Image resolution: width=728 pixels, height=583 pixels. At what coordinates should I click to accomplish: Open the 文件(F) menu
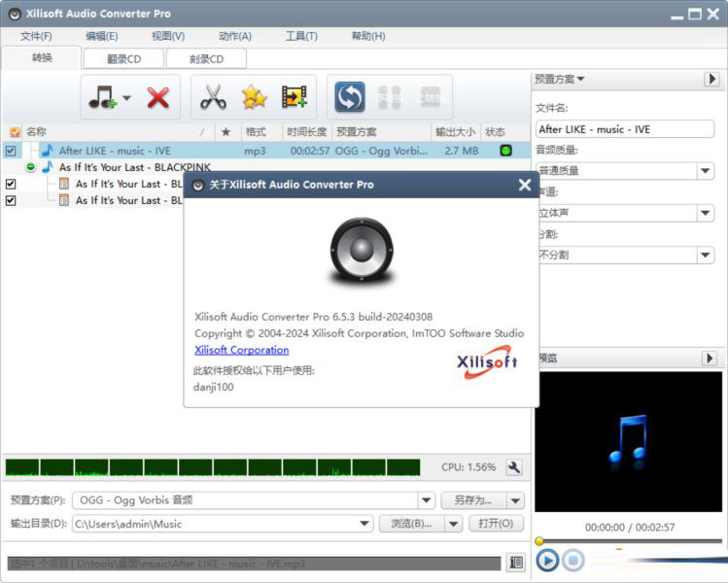[x=36, y=36]
